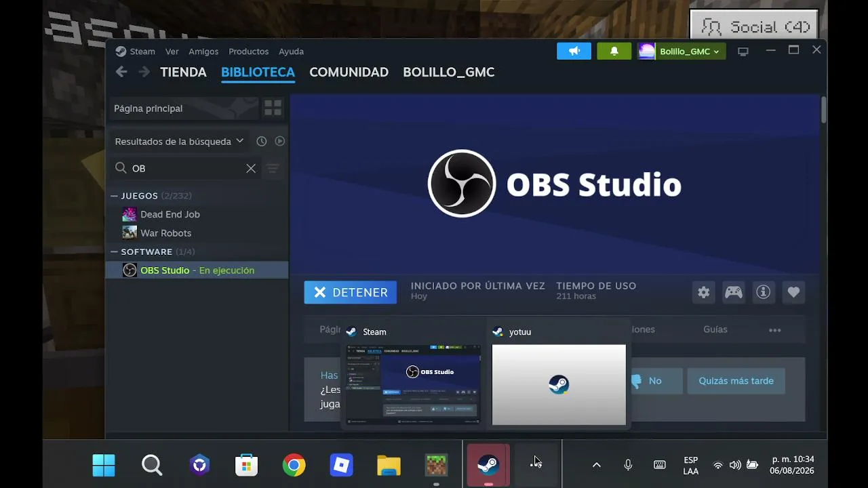868x488 pixels.
Task: Open File Explorer from the taskbar
Action: 389,465
